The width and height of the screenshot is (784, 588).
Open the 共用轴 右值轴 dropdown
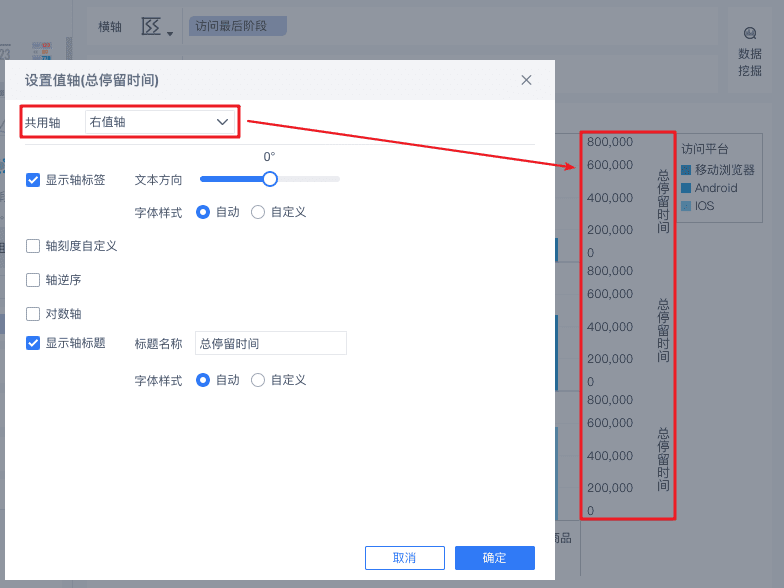point(160,122)
